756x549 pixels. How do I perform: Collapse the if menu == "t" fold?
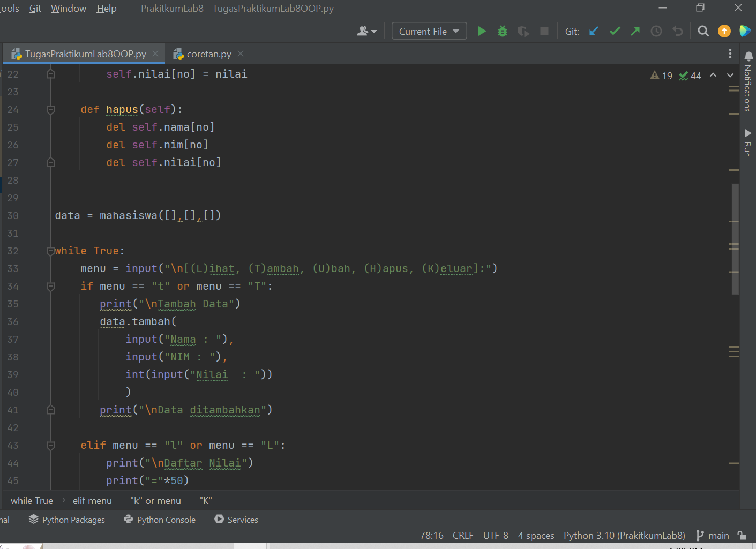[x=50, y=287]
